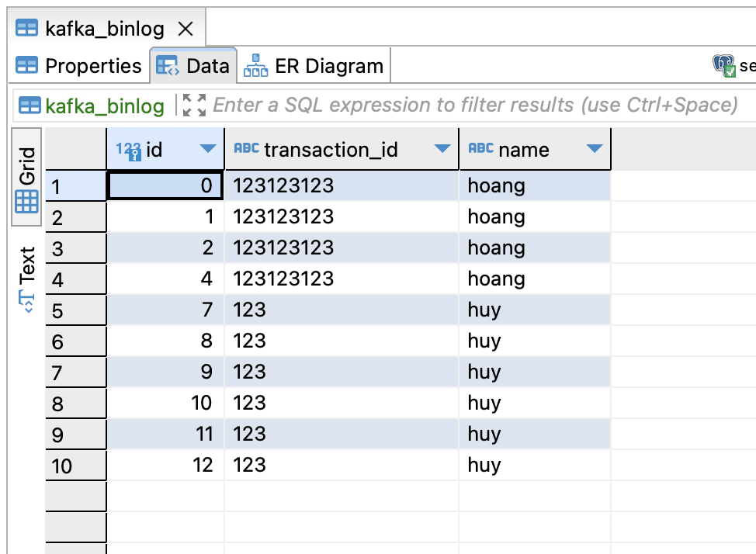Select row header number 7
The image size is (756, 554).
(x=76, y=372)
